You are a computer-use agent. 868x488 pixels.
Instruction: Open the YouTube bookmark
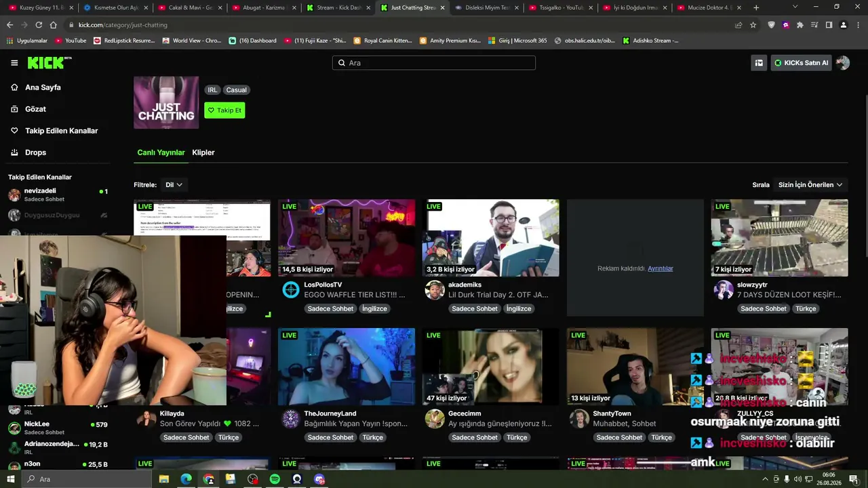(70, 41)
